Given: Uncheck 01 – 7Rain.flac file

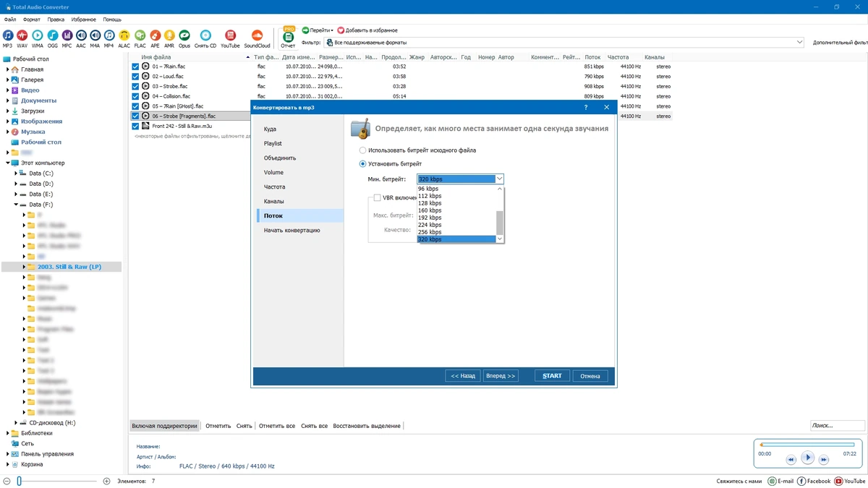Looking at the screenshot, I should pos(135,67).
